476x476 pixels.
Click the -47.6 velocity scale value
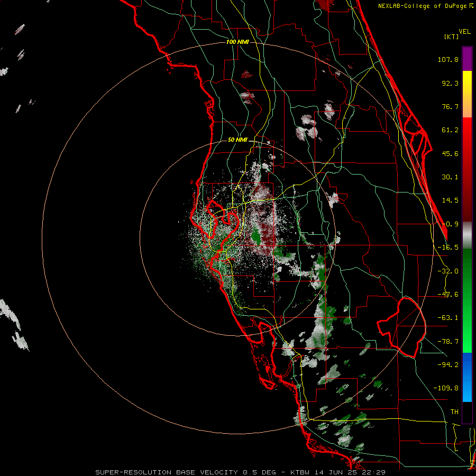pos(448,295)
